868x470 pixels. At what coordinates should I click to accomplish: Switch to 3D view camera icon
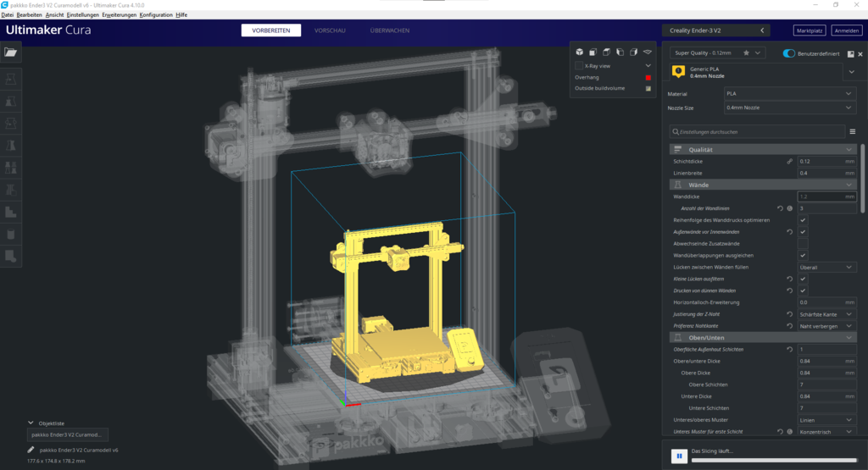[579, 52]
